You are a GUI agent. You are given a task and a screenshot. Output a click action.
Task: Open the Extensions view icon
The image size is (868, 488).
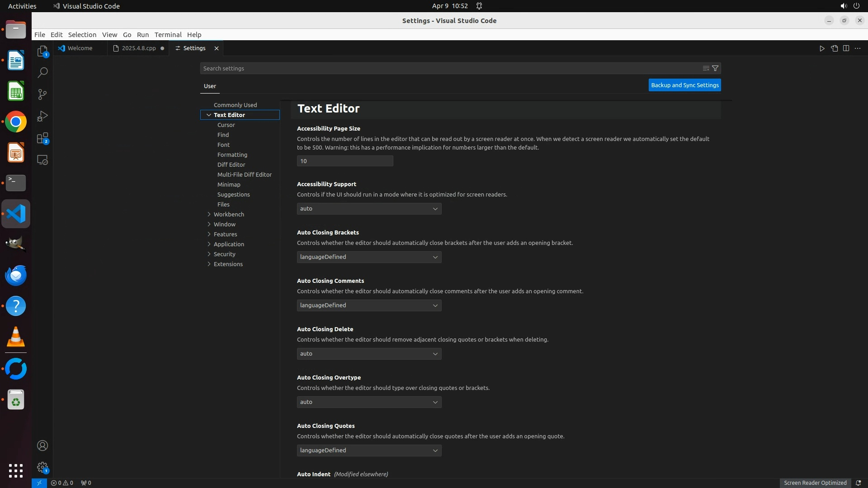(x=42, y=138)
